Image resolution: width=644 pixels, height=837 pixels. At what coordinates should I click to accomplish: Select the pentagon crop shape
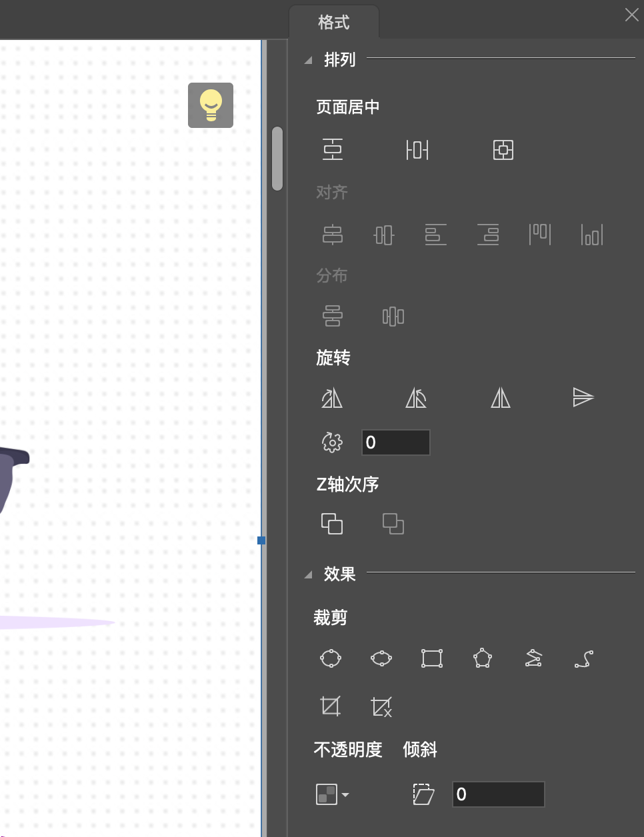(x=483, y=658)
